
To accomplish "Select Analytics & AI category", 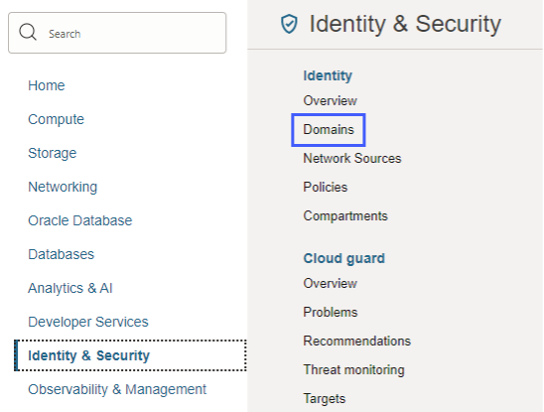I will (70, 288).
